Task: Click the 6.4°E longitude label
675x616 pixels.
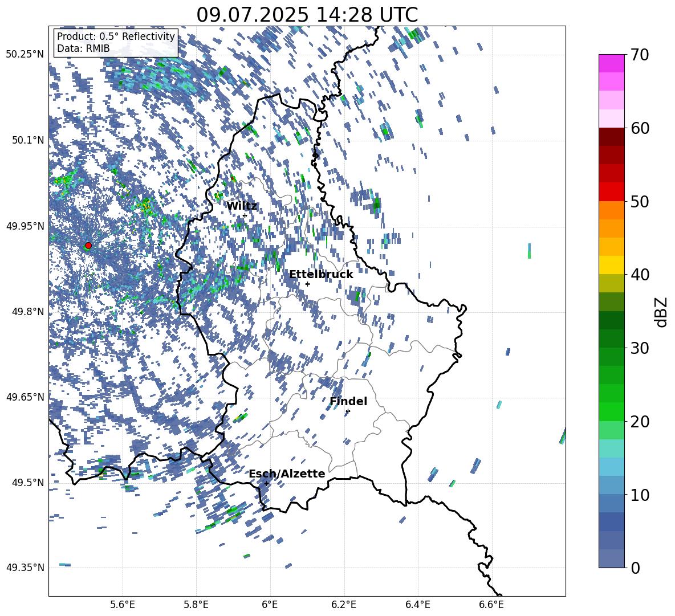Action: pyautogui.click(x=417, y=605)
